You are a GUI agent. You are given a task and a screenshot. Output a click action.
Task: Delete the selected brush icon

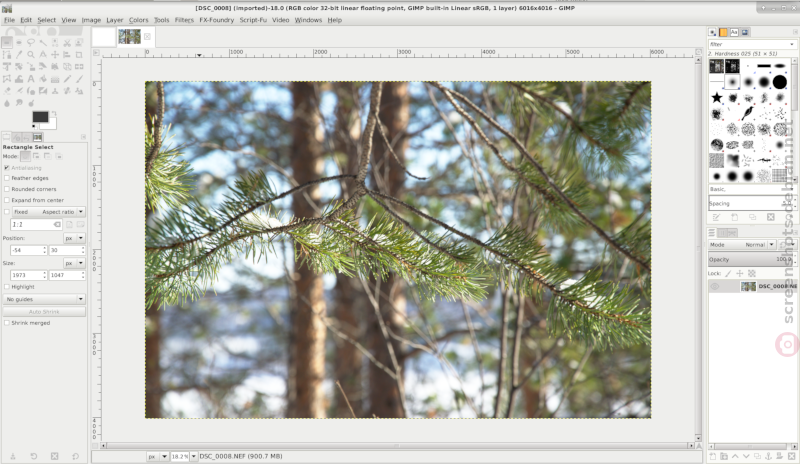770,217
